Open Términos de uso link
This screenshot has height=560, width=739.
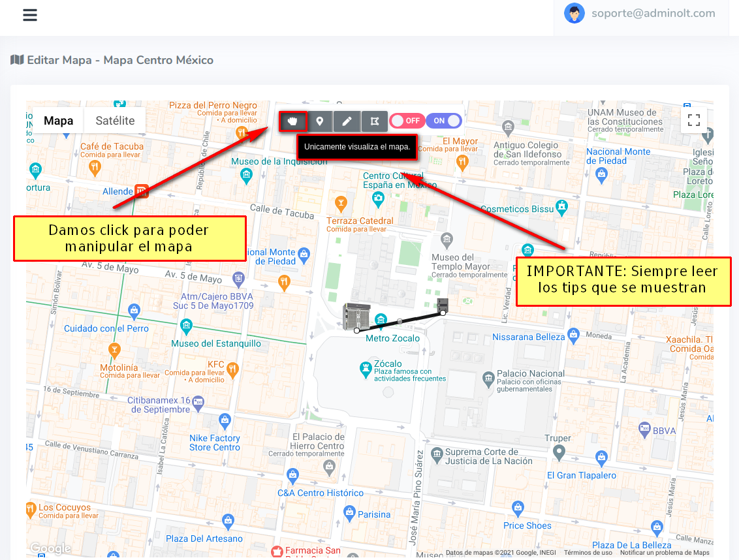pyautogui.click(x=588, y=553)
